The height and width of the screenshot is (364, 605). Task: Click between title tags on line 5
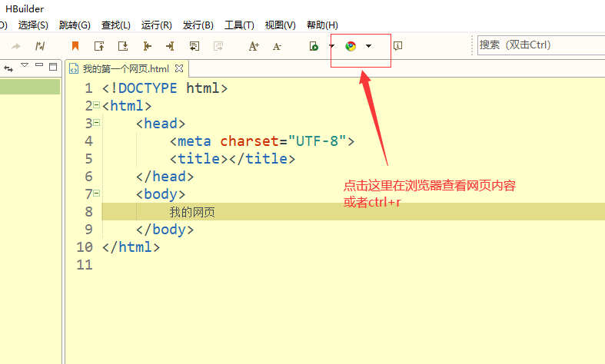tap(228, 159)
